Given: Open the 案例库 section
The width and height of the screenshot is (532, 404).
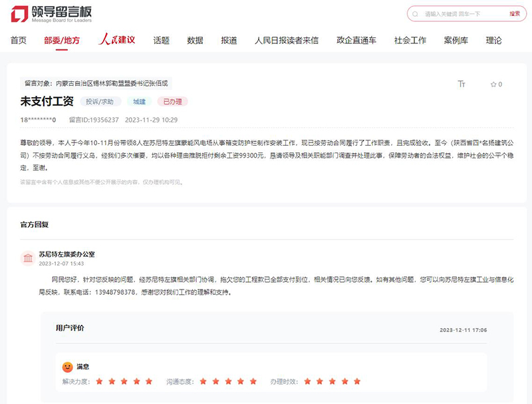Looking at the screenshot, I should [454, 40].
